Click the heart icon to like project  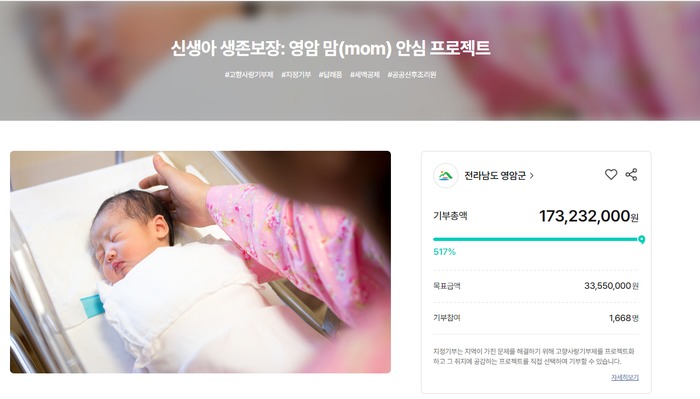click(x=611, y=175)
